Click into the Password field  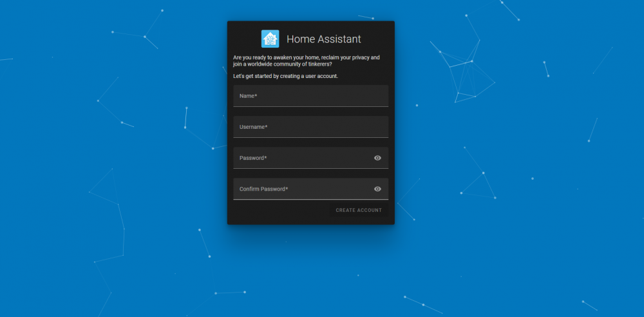311,158
